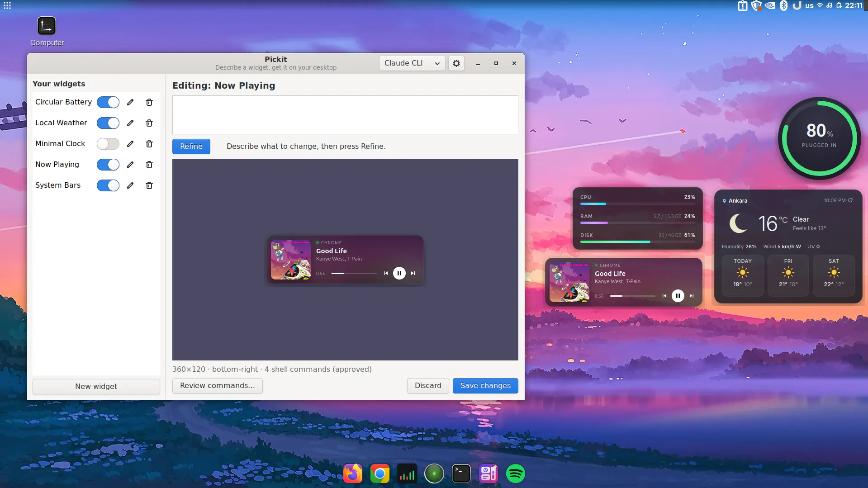Click the circular battery 80% widget

[820, 138]
